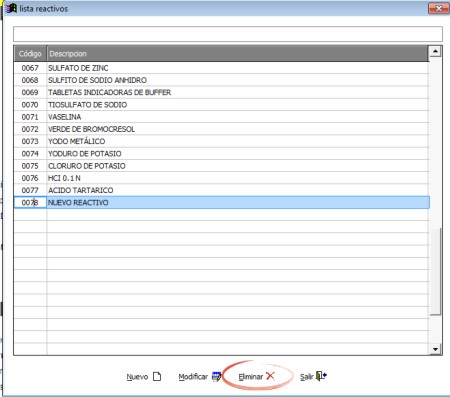
Task: Click the Modificar button label
Action: pyautogui.click(x=193, y=377)
